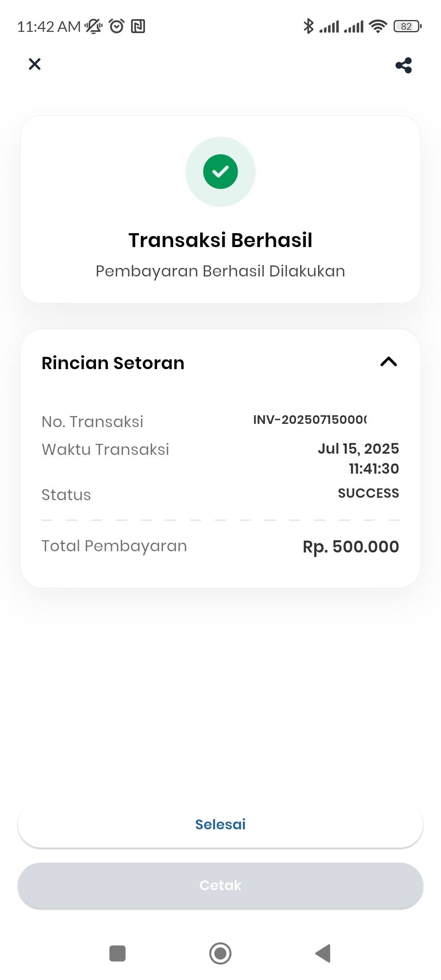Tap the Cetak print button
This screenshot has height=980, width=441.
coord(220,885)
